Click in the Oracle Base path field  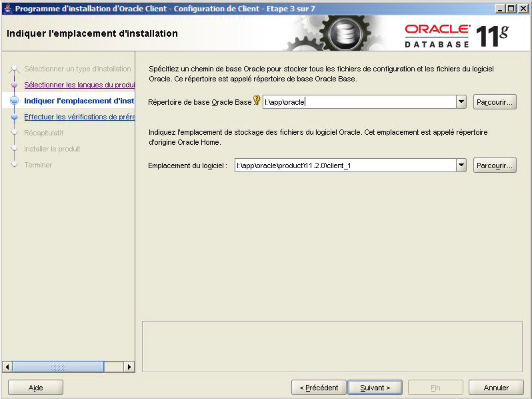pyautogui.click(x=359, y=102)
